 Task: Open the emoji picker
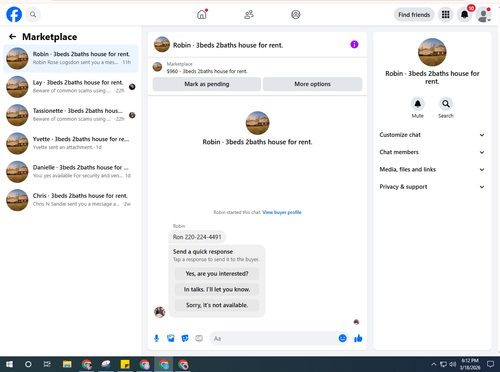342,338
